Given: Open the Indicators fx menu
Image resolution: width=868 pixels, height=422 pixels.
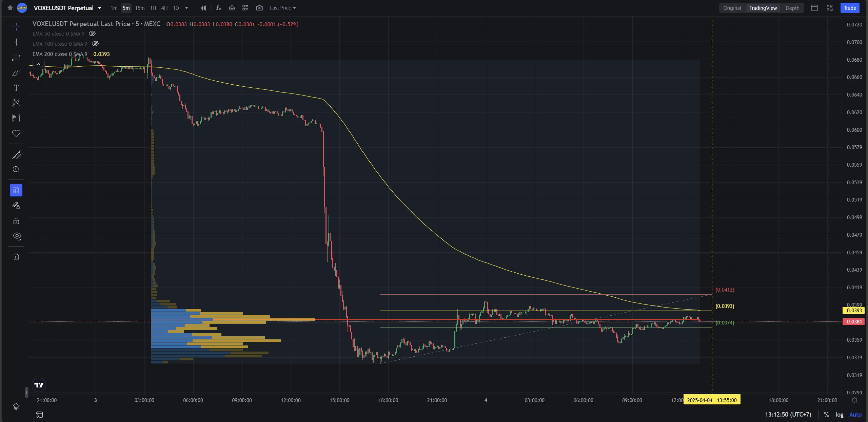Looking at the screenshot, I should 218,8.
